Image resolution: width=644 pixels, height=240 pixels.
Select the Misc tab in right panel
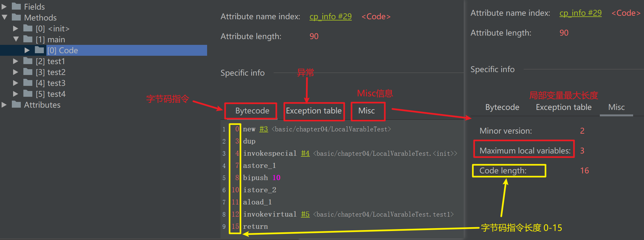click(616, 107)
